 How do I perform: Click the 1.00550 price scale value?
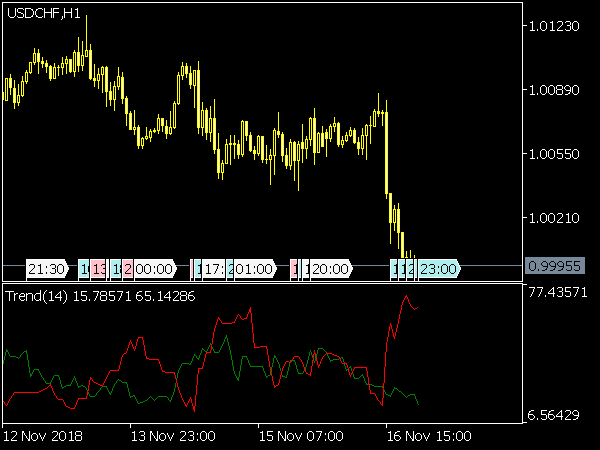click(554, 154)
